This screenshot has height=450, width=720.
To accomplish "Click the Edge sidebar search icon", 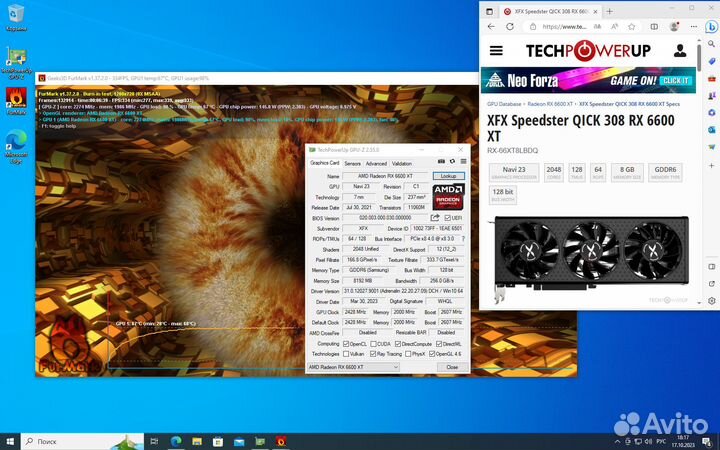I will [x=711, y=44].
